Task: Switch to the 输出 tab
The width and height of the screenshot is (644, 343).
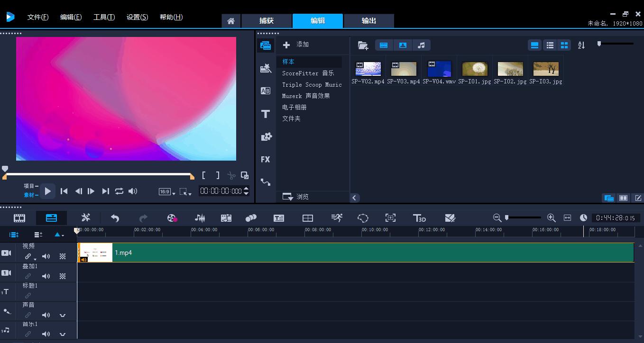Action: click(368, 21)
